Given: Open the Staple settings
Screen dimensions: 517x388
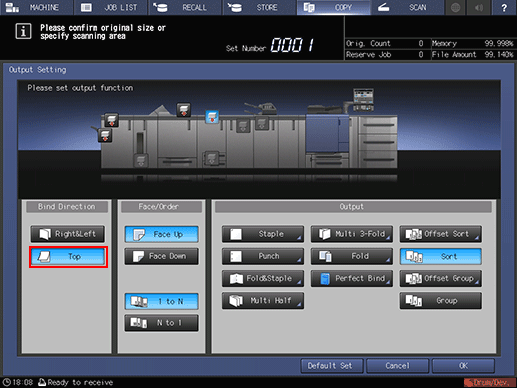Looking at the screenshot, I should click(263, 234).
